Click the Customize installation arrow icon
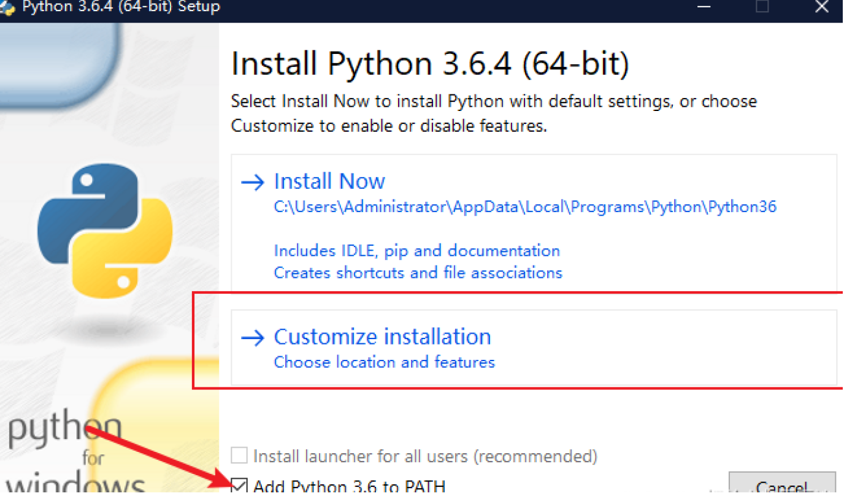863x504 pixels. coord(253,338)
